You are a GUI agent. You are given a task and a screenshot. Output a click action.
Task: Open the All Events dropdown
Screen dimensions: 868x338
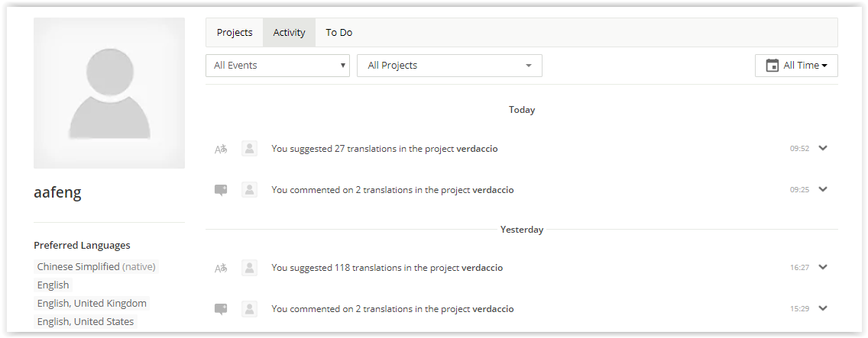pos(278,66)
